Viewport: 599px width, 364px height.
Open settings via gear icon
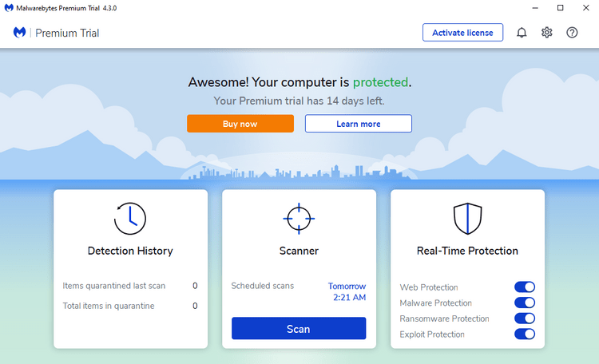coord(547,33)
